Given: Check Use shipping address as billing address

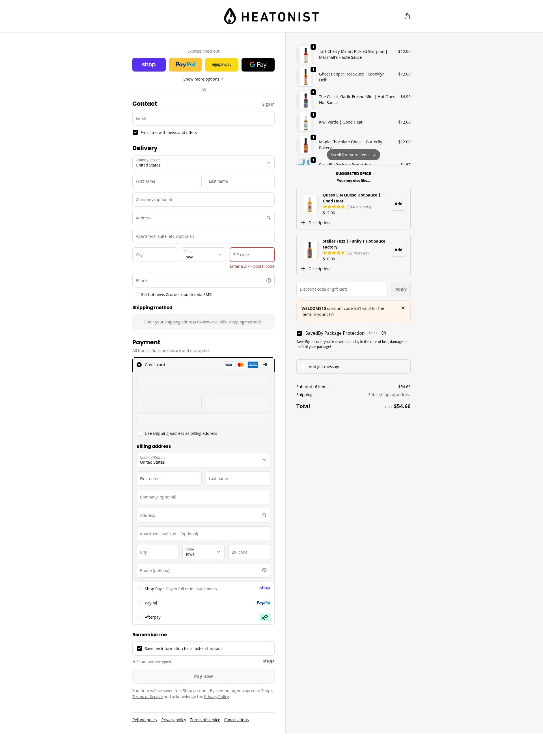Looking at the screenshot, I should point(139,433).
